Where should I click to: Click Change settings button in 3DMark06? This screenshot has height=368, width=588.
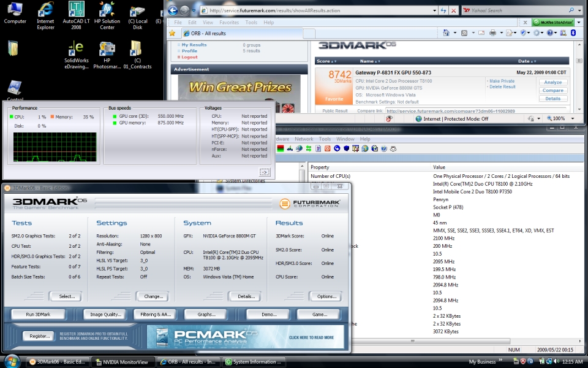153,296
